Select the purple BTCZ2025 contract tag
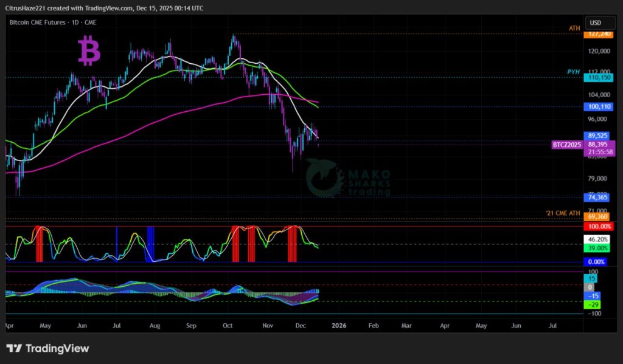 tap(567, 145)
